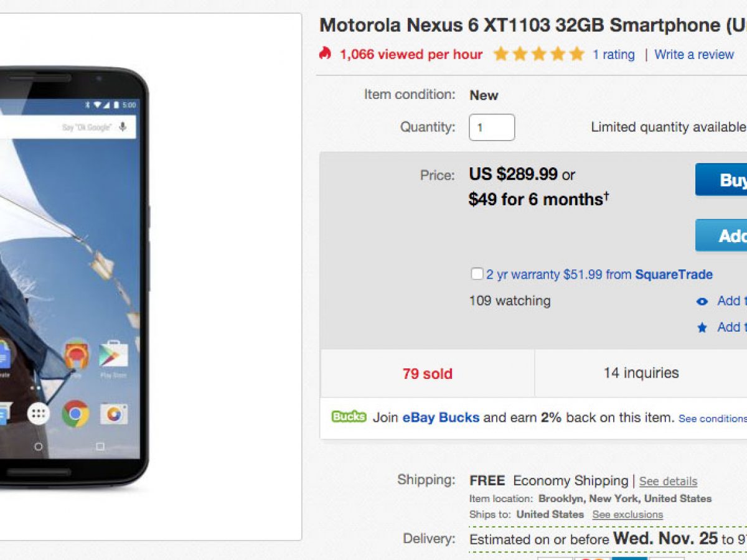Click Write a review link
This screenshot has height=560, width=747.
(x=694, y=55)
